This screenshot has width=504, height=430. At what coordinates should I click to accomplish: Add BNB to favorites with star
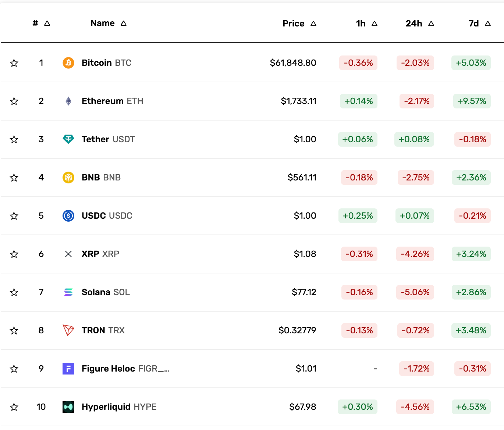tap(14, 178)
